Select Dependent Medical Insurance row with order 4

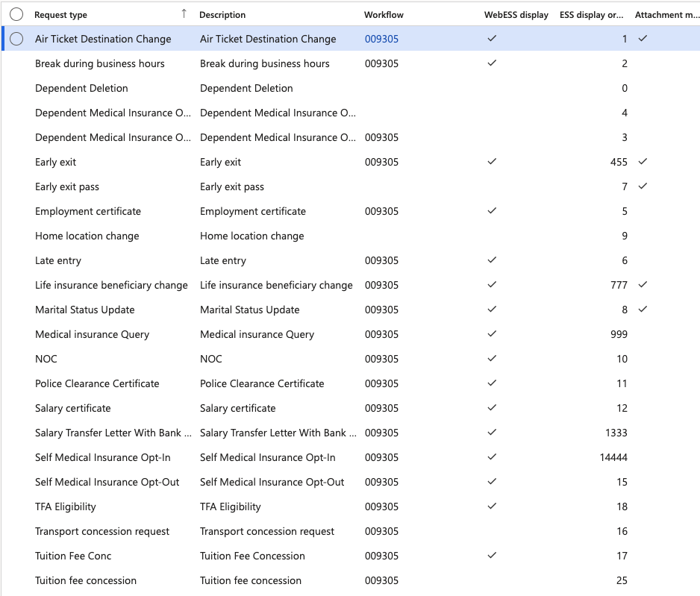113,113
